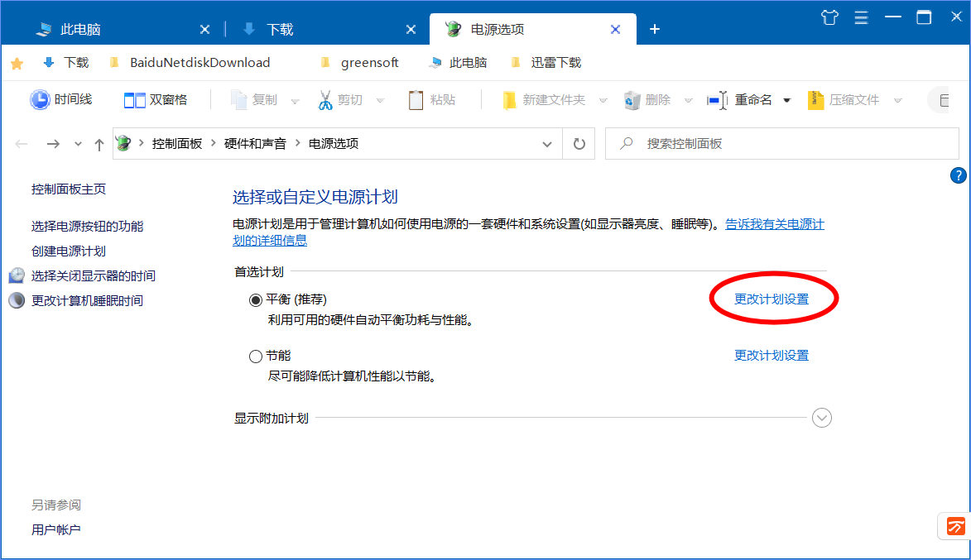
Task: Open a new tab with the plus button
Action: (x=655, y=29)
